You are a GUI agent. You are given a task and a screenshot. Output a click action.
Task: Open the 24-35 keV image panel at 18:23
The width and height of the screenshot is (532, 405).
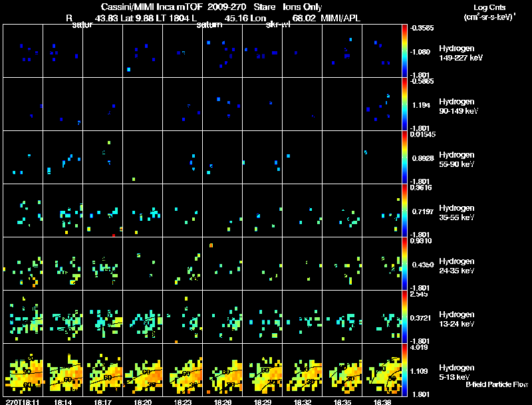point(182,263)
